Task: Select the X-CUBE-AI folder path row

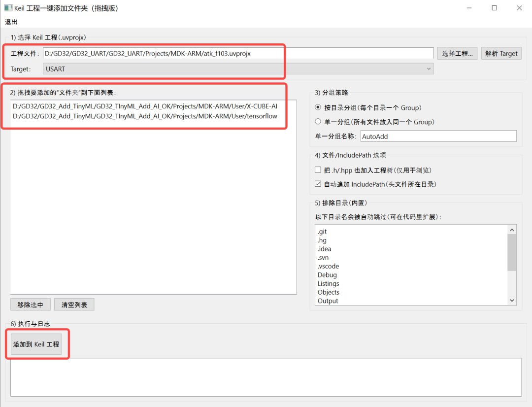Action: pos(145,106)
